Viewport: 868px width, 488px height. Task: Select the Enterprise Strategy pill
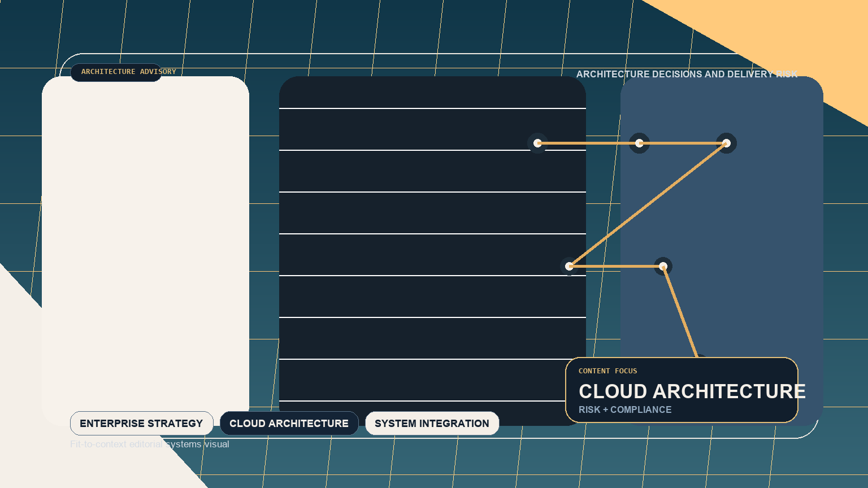[x=141, y=424]
